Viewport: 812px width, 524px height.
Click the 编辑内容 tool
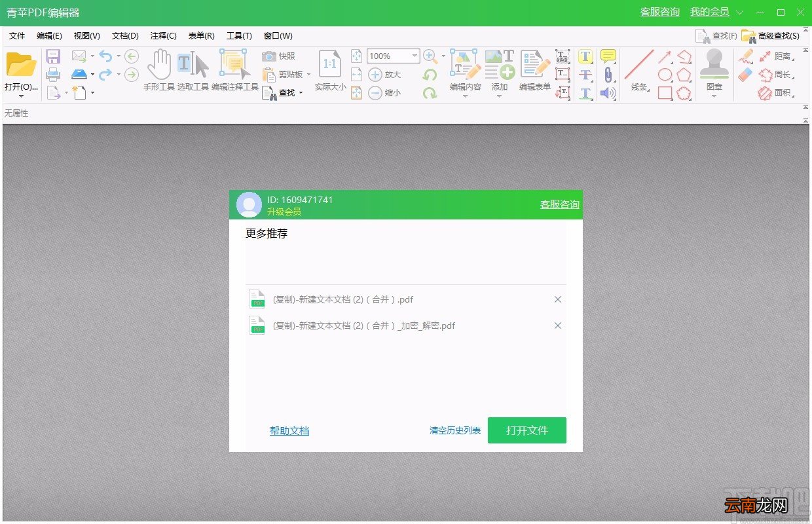[466, 71]
